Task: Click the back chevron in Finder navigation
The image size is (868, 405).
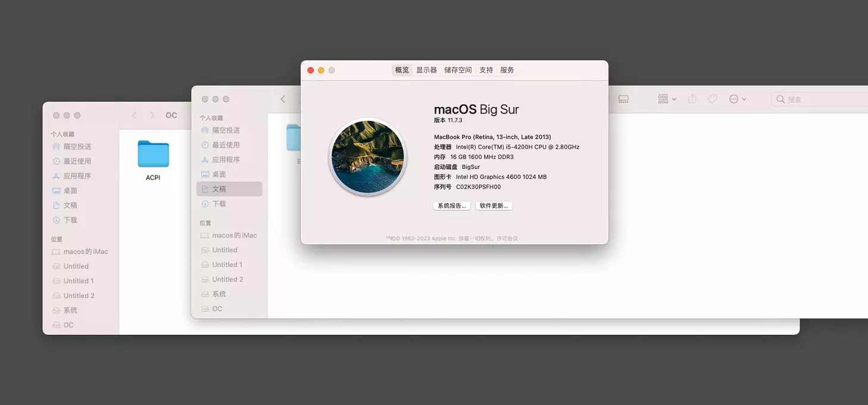Action: click(x=282, y=99)
